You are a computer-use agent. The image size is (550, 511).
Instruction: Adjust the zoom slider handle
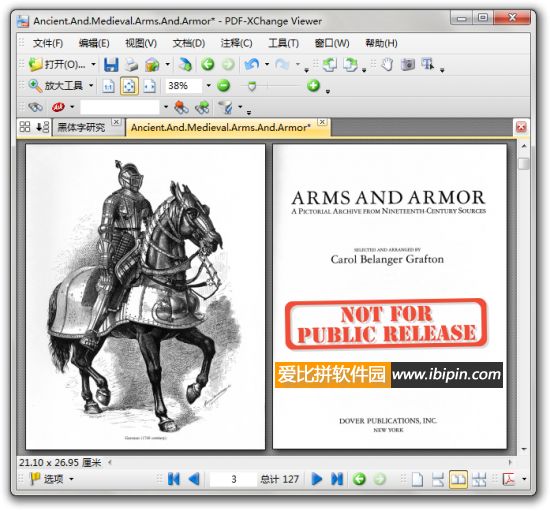[252, 86]
